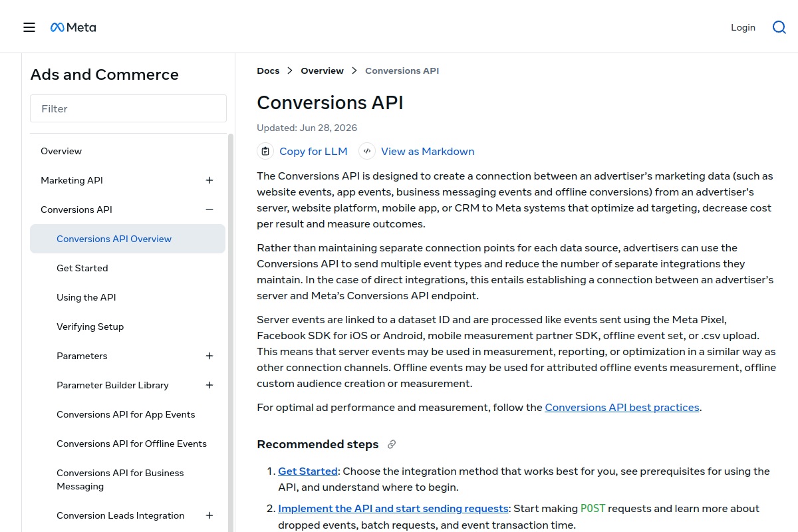
Task: Click the Recommended steps heading text
Action: pos(318,444)
